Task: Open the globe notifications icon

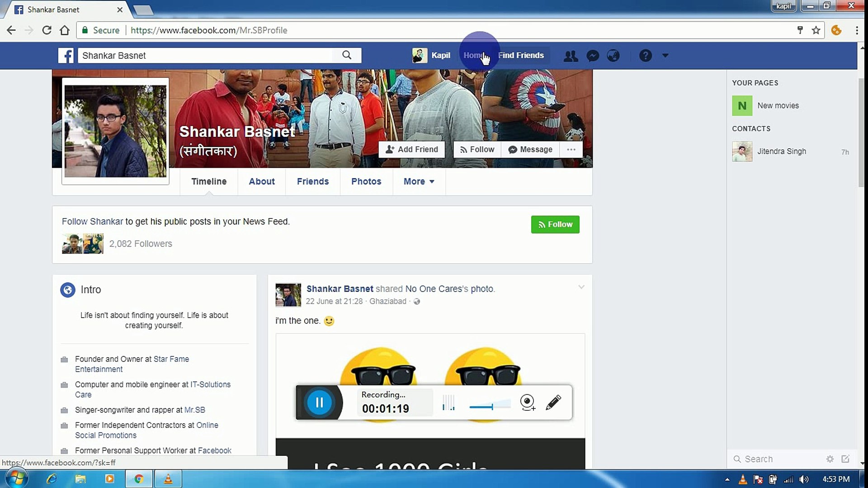Action: 613,55
